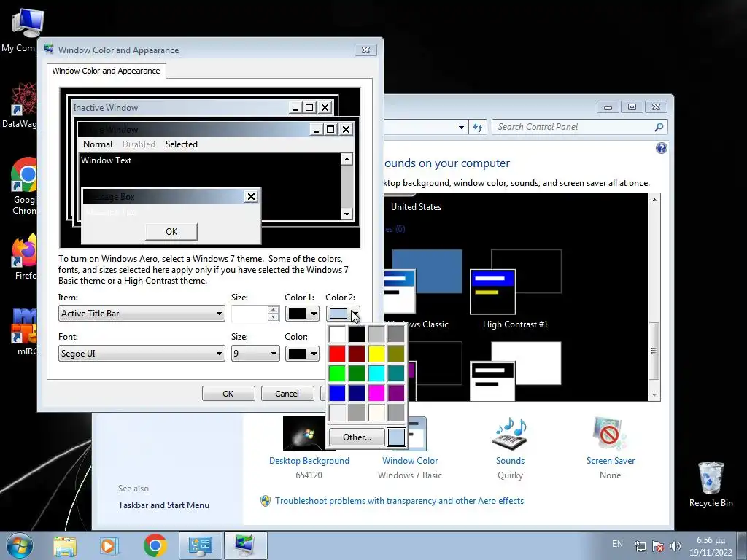Image resolution: width=747 pixels, height=560 pixels.
Task: Open the Screen Saver settings icon
Action: pyautogui.click(x=611, y=433)
